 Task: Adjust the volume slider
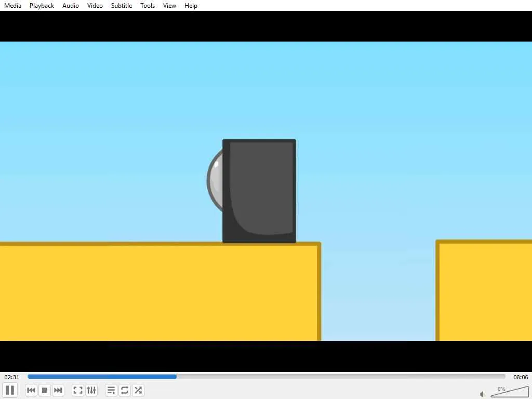(x=510, y=391)
